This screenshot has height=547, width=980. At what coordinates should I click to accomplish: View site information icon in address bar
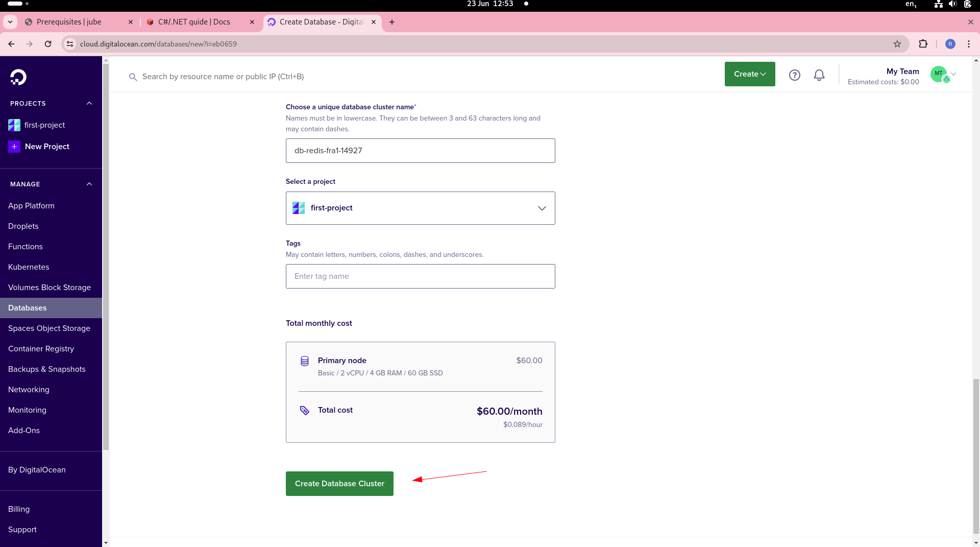[70, 44]
